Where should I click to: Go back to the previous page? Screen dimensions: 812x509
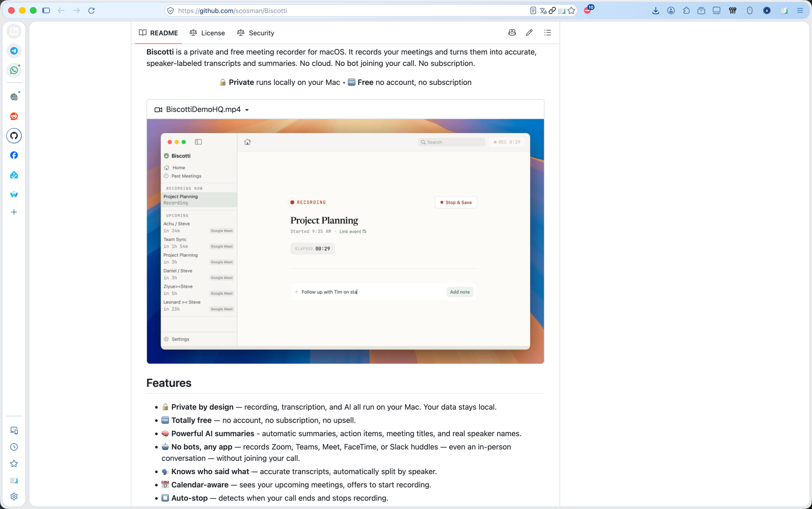pos(61,10)
